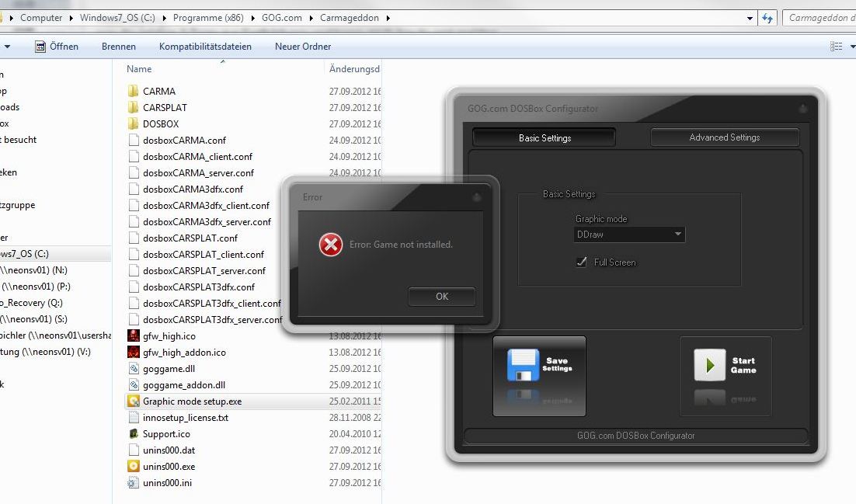This screenshot has width=856, height=504.
Task: Select the Support.ico file icon
Action: click(133, 434)
